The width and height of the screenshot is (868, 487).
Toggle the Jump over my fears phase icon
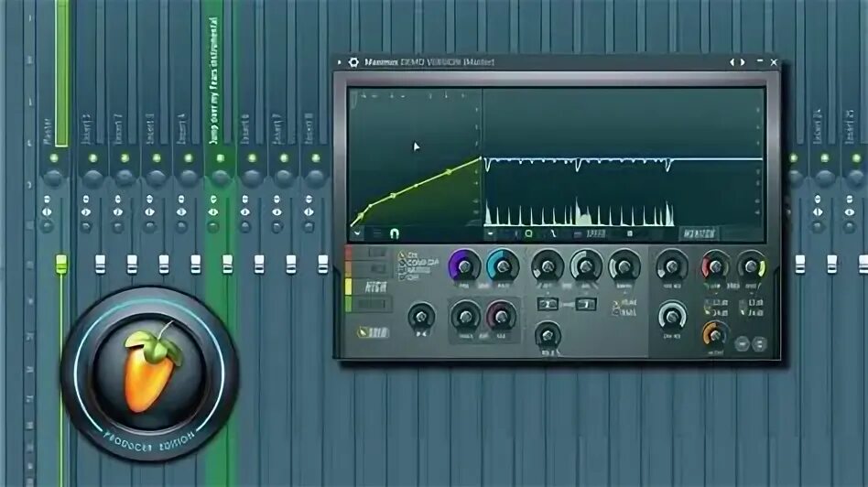click(213, 200)
